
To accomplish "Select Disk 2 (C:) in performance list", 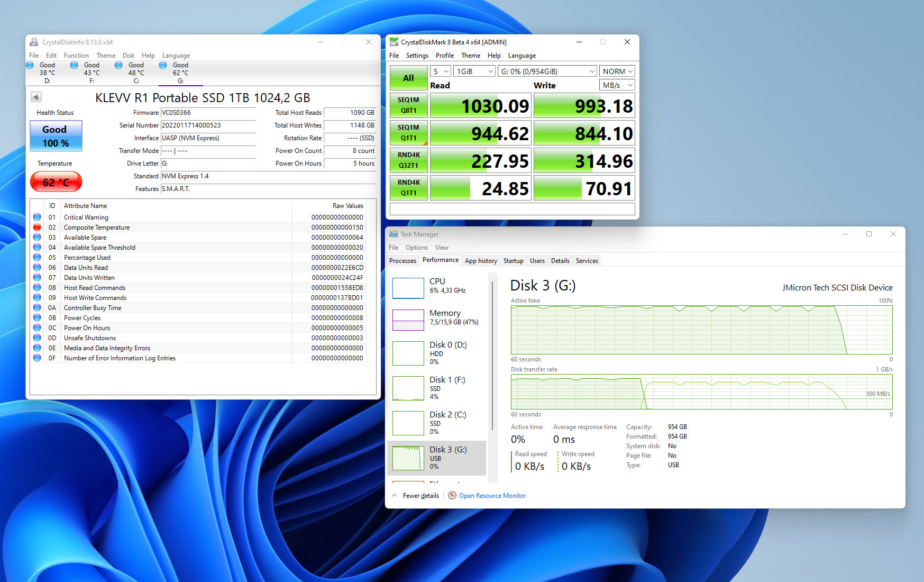I will pos(437,423).
